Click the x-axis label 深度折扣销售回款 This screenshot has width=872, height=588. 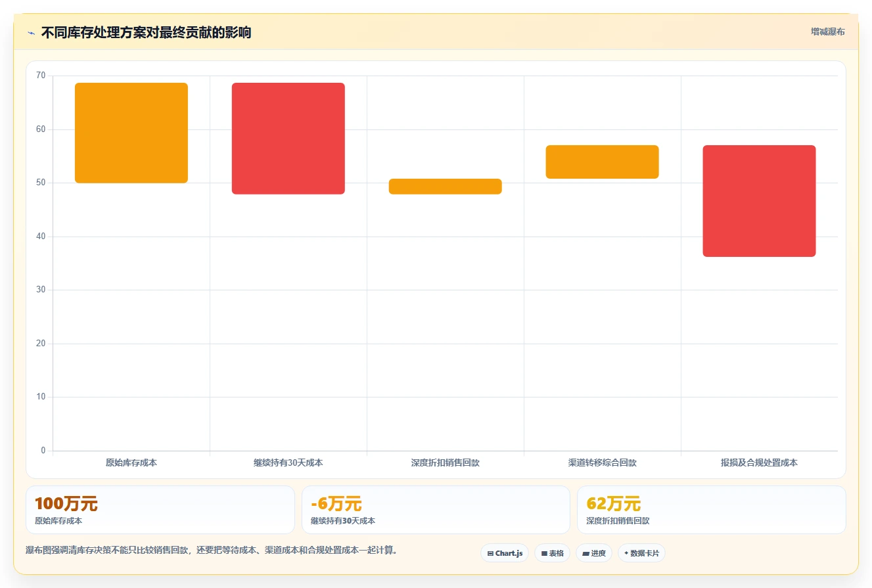446,463
